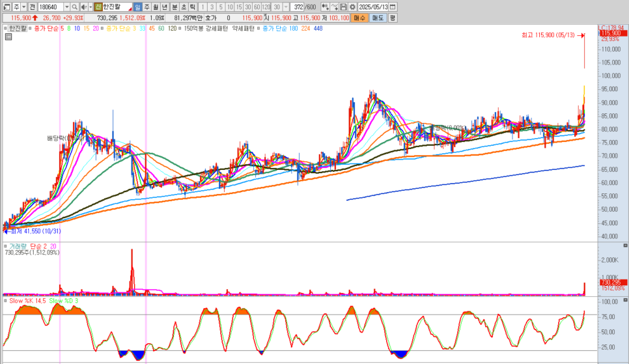Click the line/indicator tool icon beside save
This screenshot has height=364, width=629.
click(x=335, y=7)
